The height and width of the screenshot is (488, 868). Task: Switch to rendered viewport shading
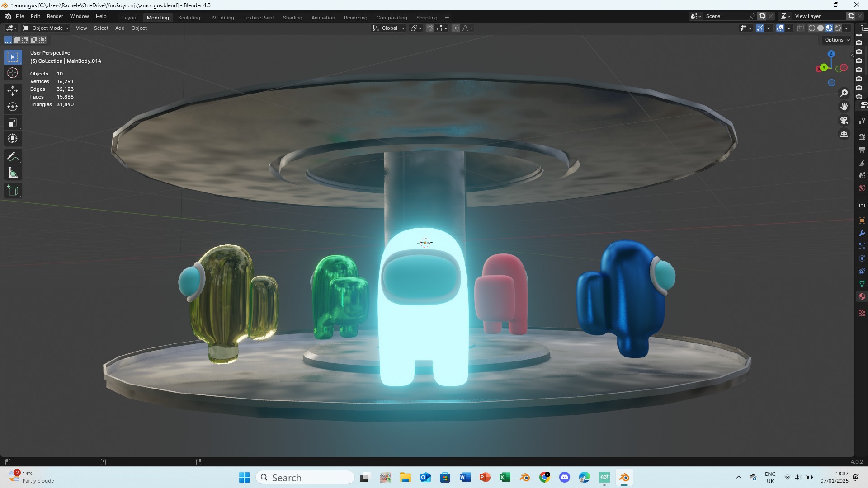(x=838, y=28)
